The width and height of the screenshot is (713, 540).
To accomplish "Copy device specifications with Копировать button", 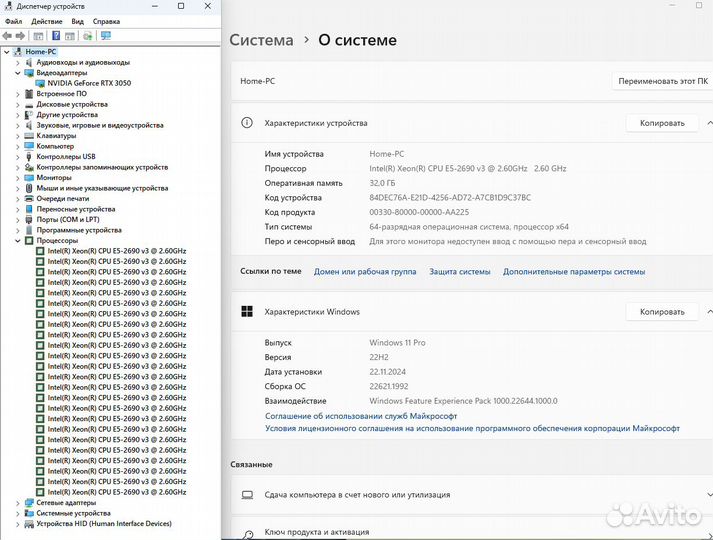I will [x=662, y=123].
